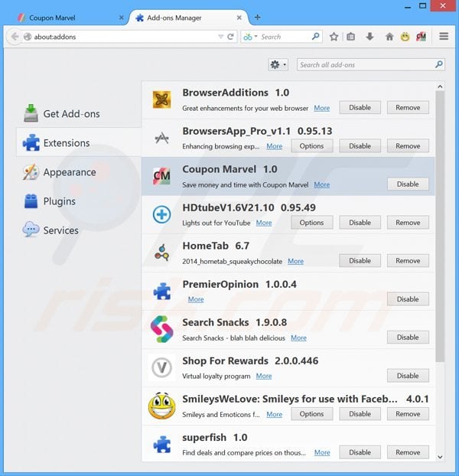Close the Add-ons Manager tab

point(239,18)
